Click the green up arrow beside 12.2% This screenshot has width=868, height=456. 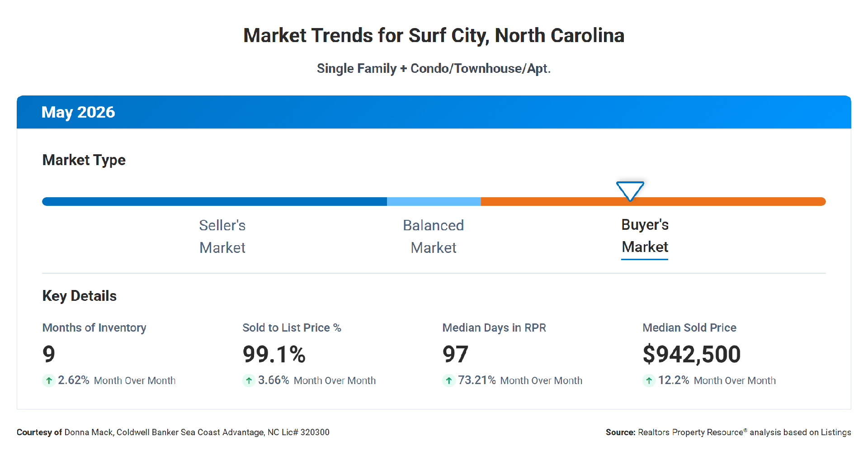point(649,380)
